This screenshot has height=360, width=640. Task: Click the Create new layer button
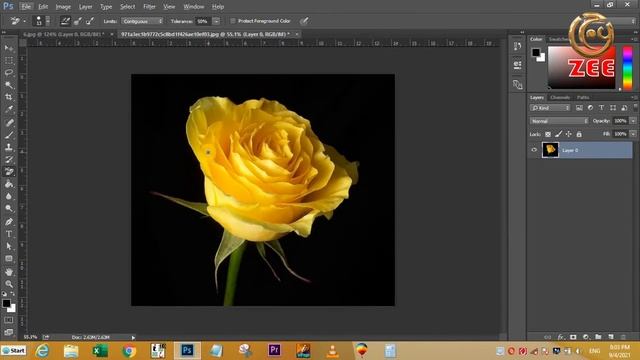pos(611,337)
